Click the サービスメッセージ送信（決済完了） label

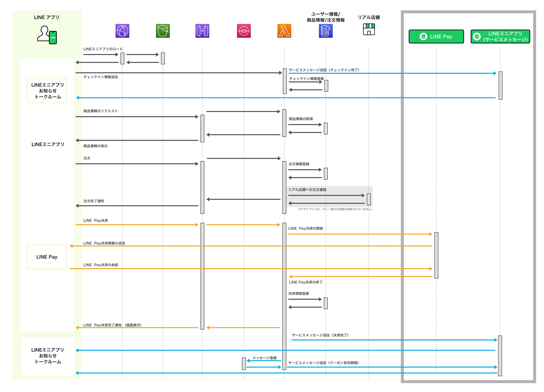(320, 335)
